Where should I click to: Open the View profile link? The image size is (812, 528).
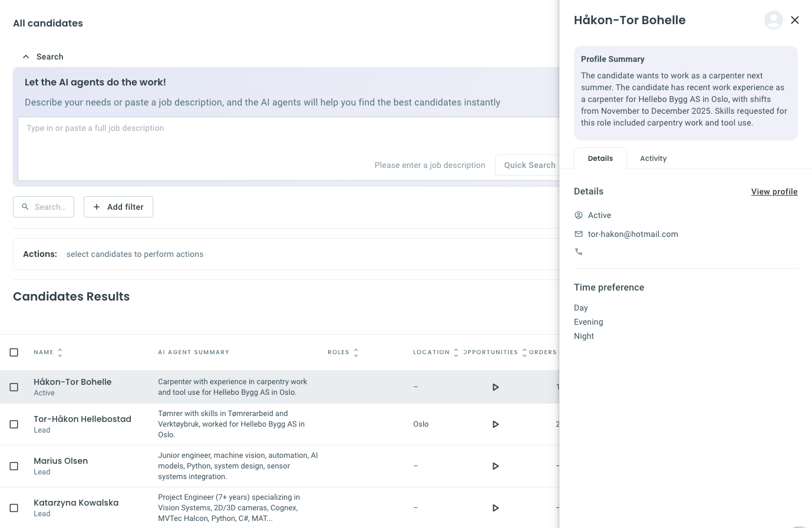tap(774, 192)
